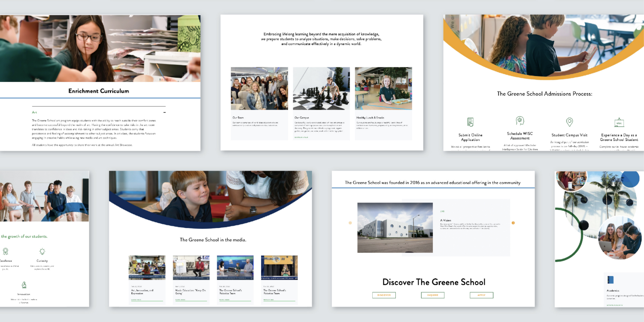Click the Excellence award ribbon icon
644x322 pixels.
click(x=5, y=251)
